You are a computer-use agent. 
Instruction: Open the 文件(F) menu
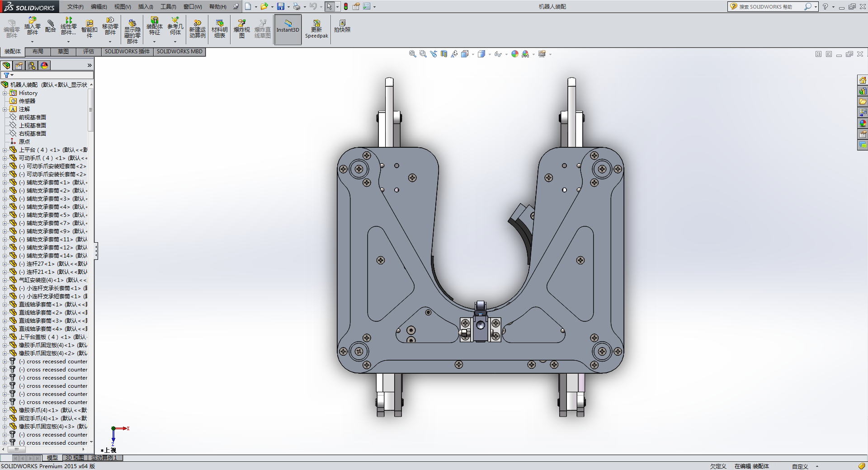click(75, 7)
